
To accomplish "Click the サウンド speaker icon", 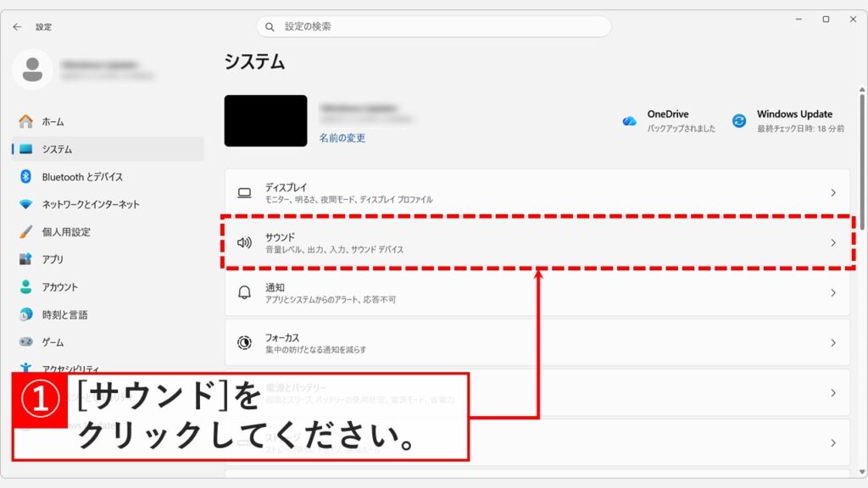I will click(x=243, y=241).
